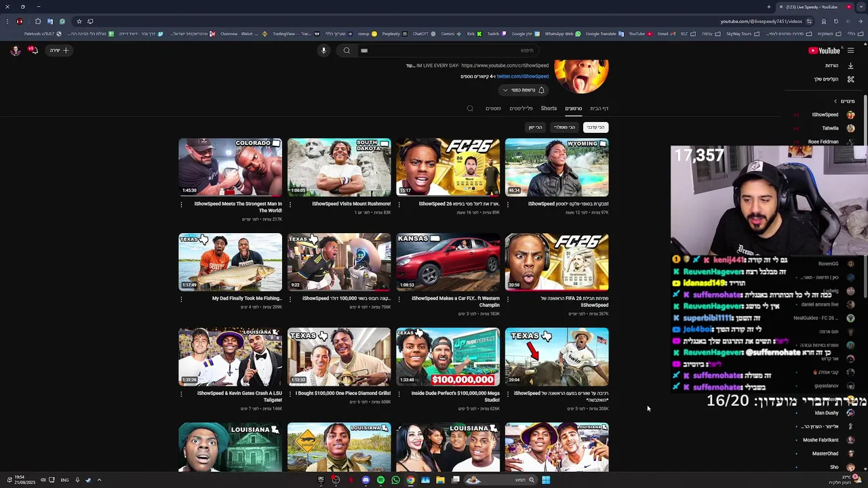The width and height of the screenshot is (868, 488).
Task: Click the YouTube logo
Action: tap(824, 50)
